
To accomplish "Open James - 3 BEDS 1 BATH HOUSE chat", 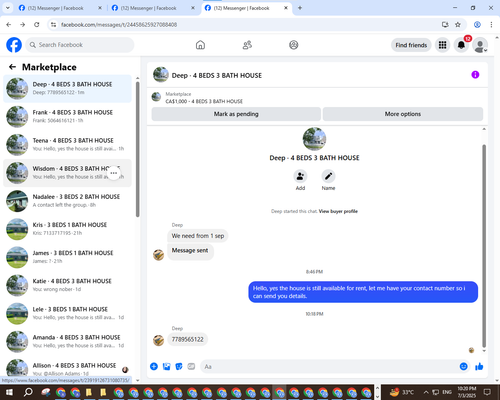I will pyautogui.click(x=67, y=257).
